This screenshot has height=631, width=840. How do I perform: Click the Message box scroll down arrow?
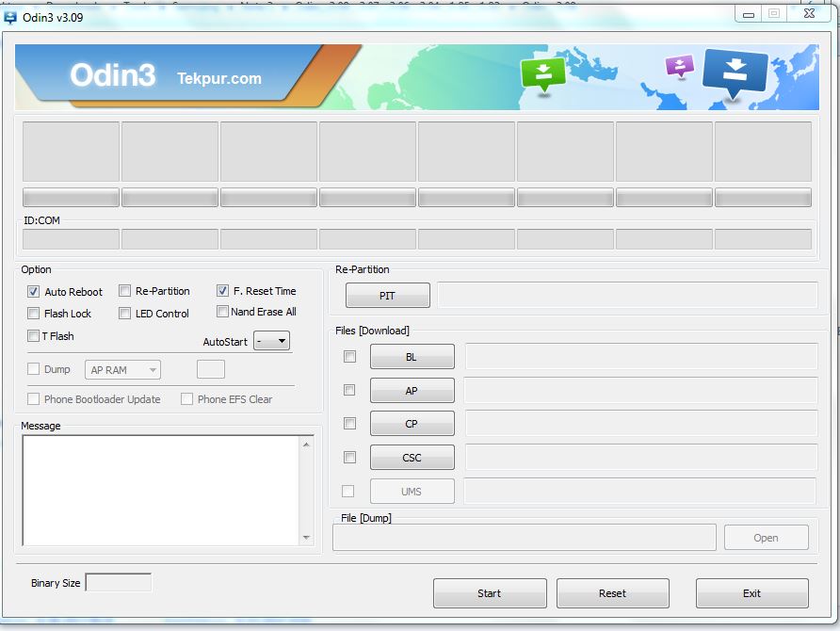tap(306, 537)
